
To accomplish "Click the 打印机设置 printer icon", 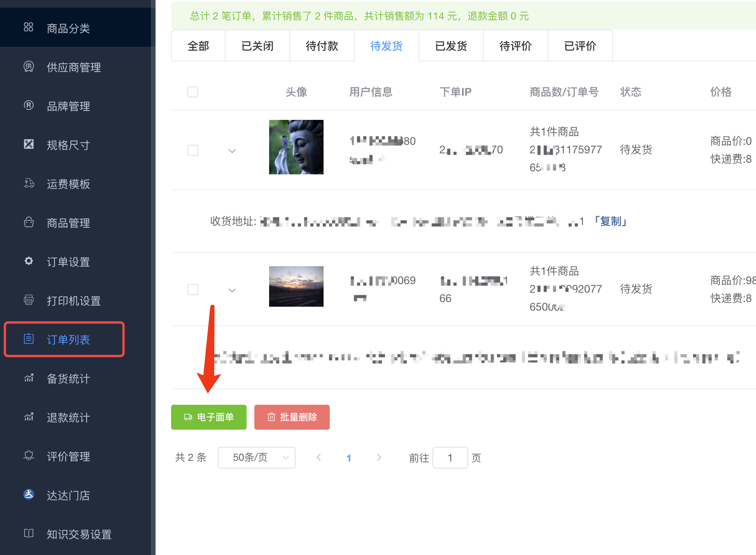I will [x=29, y=300].
